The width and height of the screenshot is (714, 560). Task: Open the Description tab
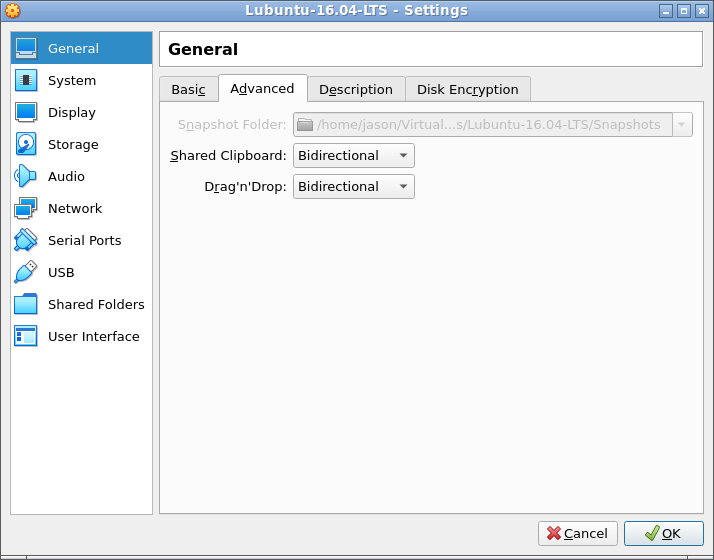point(356,89)
